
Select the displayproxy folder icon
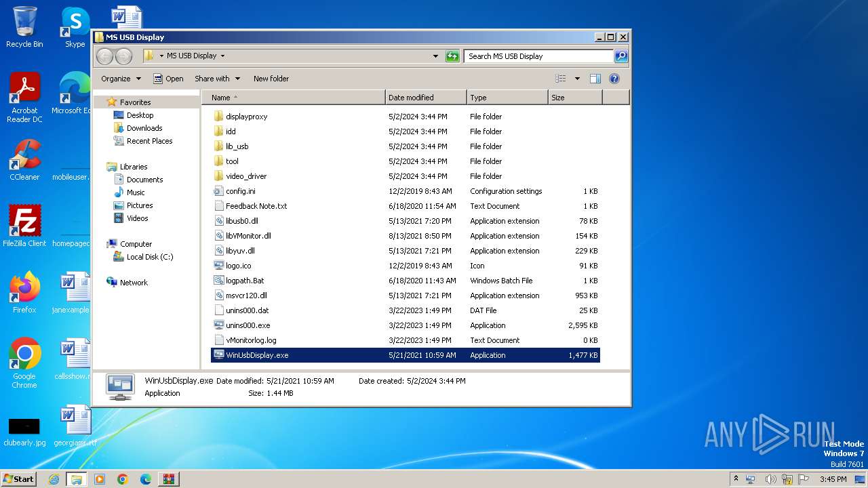218,117
